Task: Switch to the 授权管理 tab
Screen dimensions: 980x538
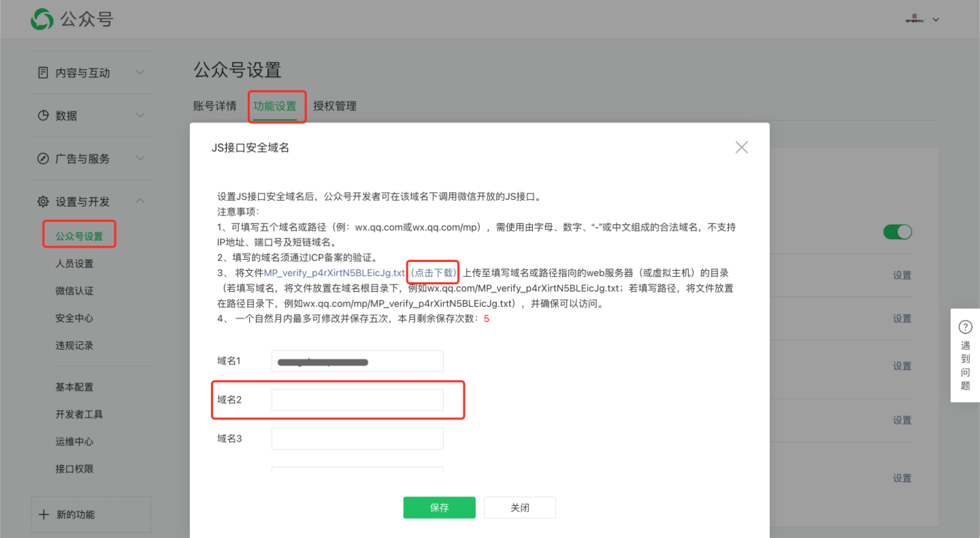Action: [x=335, y=106]
